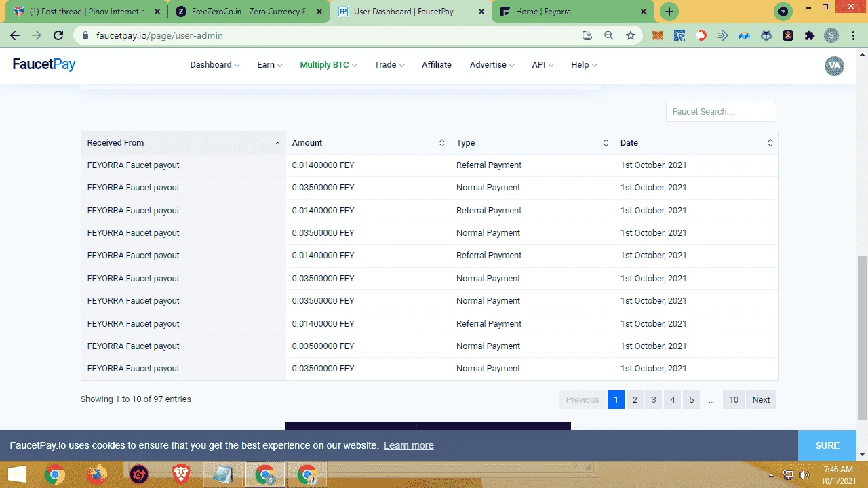Click the wolf head extension icon
This screenshot has height=488, width=868.
coord(766,35)
